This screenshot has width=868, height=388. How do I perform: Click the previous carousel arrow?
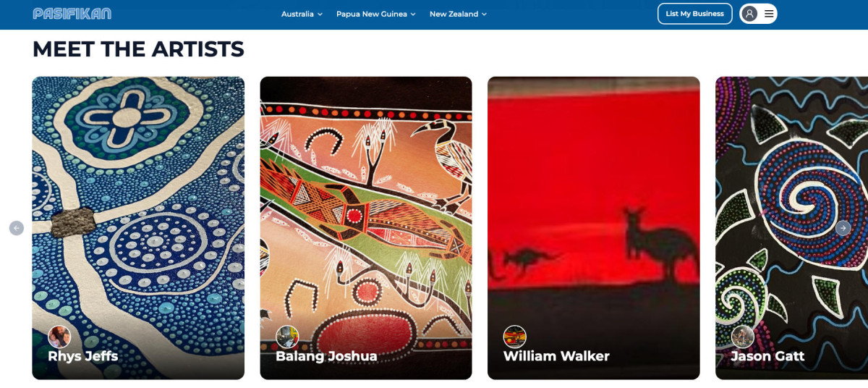(x=17, y=228)
